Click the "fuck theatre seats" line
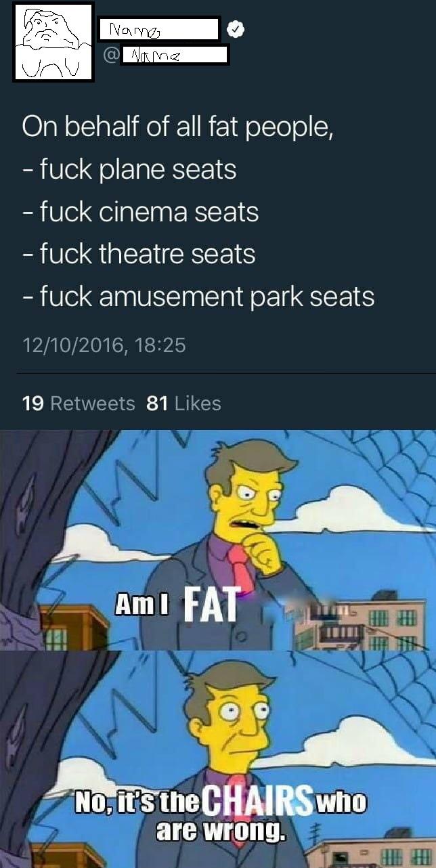Screen dimensions: 436x868 (139, 254)
